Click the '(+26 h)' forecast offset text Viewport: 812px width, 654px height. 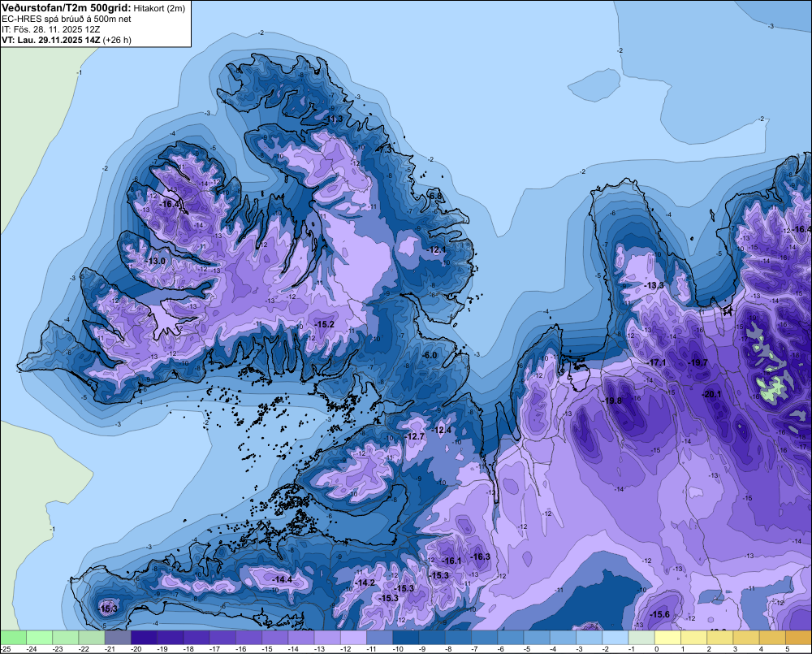117,40
